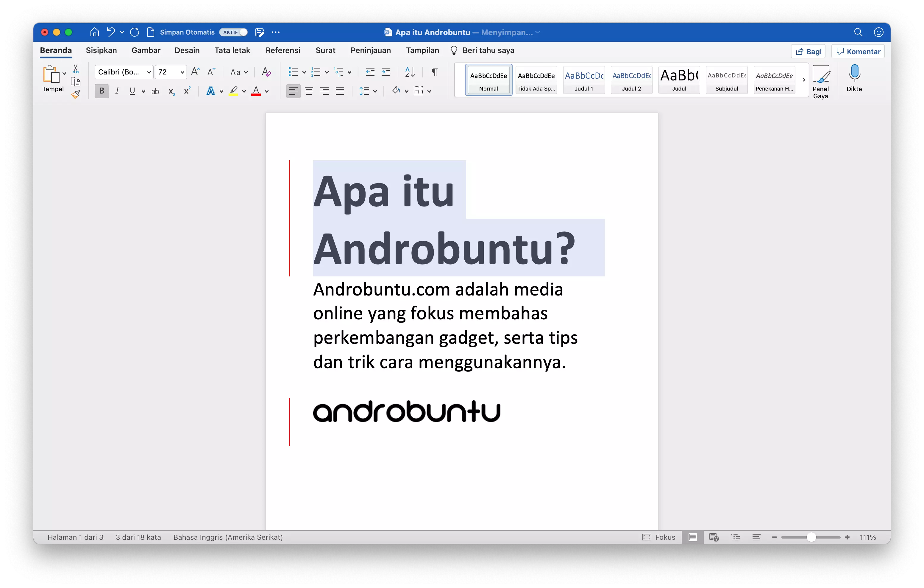Click the Clear Formatting eraser icon
The image size is (924, 588).
(266, 72)
